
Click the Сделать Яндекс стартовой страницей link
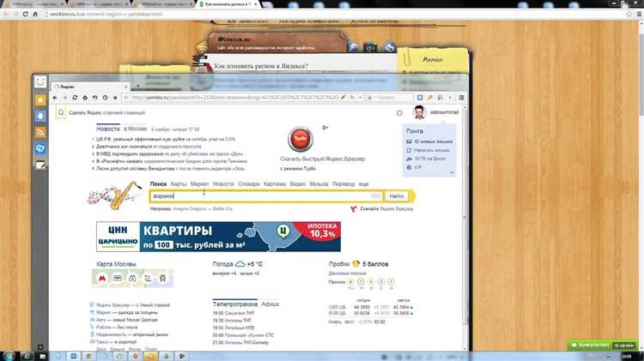106,113
